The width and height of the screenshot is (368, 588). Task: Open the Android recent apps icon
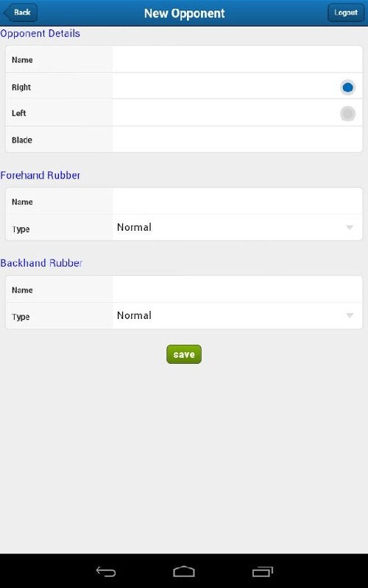263,572
